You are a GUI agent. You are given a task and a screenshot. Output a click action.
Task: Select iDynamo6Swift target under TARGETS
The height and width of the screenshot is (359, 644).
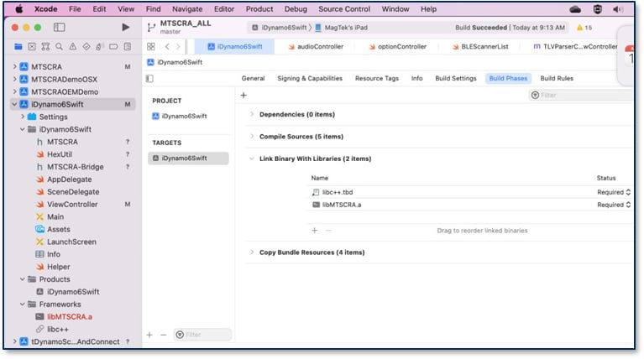click(188, 158)
